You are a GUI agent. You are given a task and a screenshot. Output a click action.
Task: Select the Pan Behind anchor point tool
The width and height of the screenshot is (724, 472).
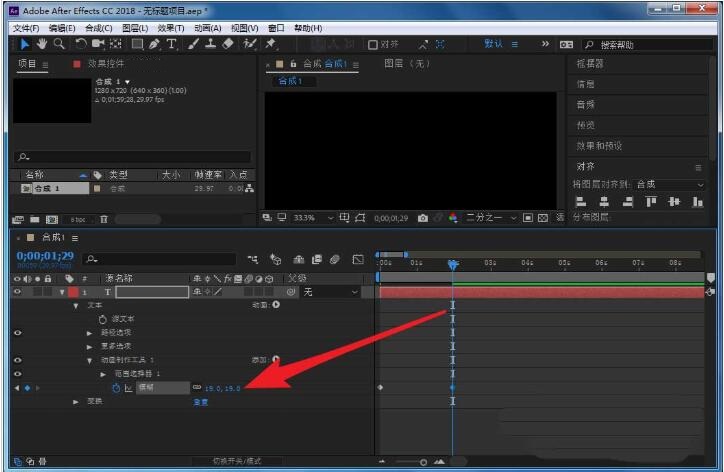pyautogui.click(x=115, y=44)
